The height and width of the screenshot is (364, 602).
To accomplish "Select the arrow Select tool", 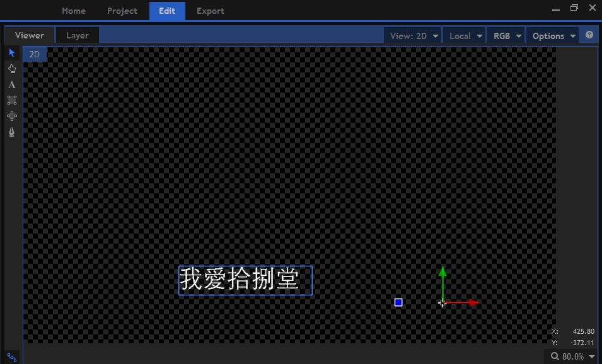I will 12,53.
